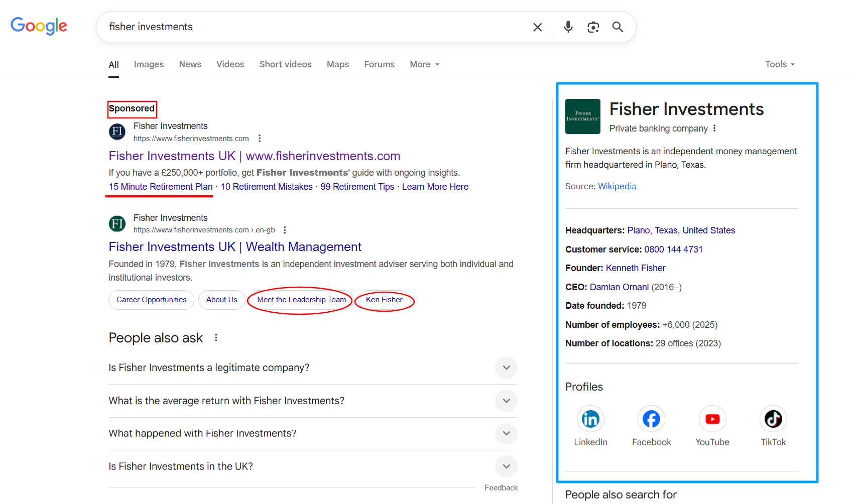Open the More search filters dropdown
This screenshot has height=504, width=856.
click(424, 64)
